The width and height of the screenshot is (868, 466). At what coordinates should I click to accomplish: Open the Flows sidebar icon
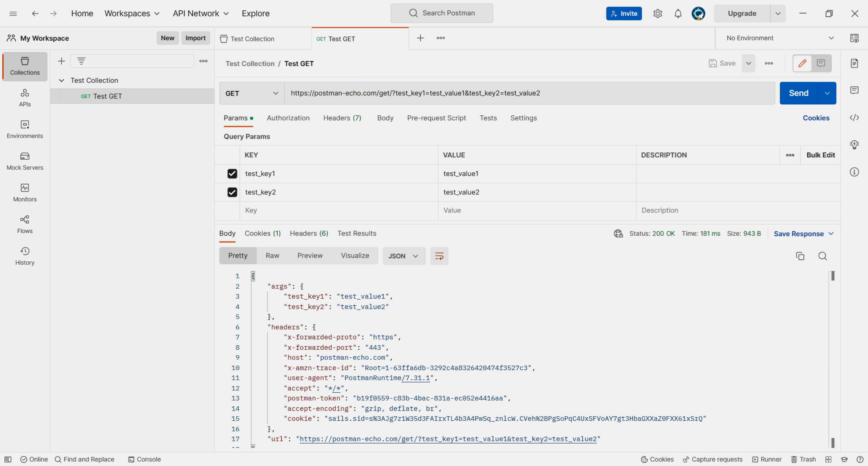tap(25, 224)
